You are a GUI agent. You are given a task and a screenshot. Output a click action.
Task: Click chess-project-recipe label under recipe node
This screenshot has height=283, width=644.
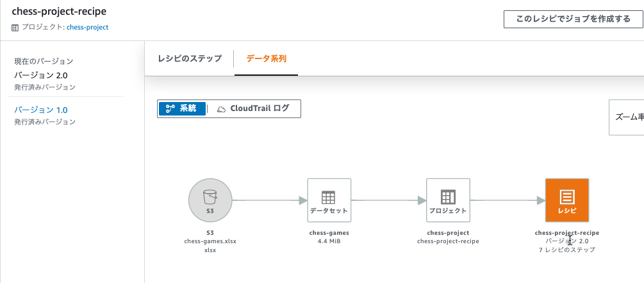point(567,233)
